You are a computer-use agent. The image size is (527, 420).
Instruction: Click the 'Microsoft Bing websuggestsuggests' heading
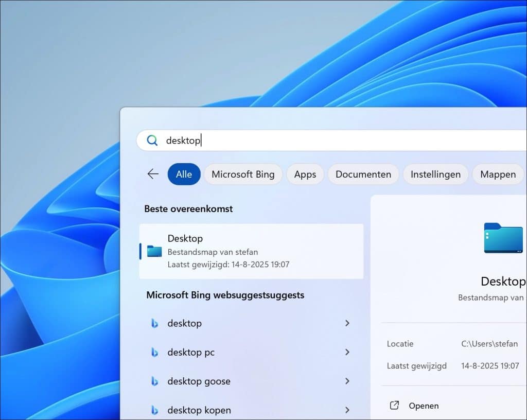click(225, 295)
